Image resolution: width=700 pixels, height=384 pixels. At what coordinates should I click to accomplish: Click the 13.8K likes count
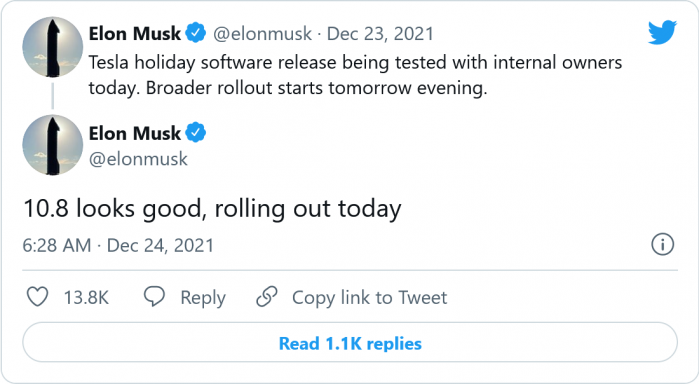[x=86, y=297]
